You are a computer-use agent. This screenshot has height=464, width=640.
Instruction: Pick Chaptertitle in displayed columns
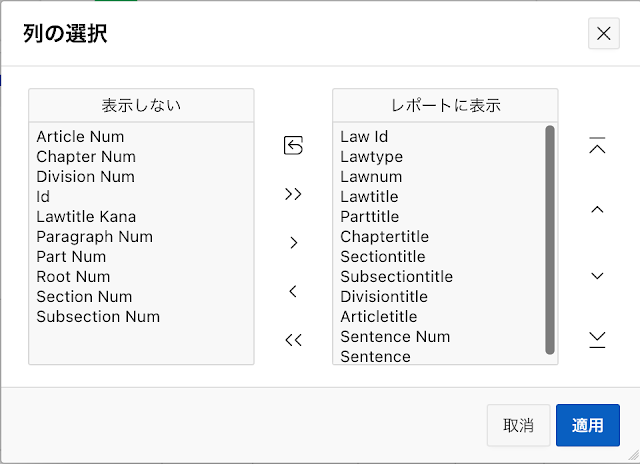[x=384, y=237]
